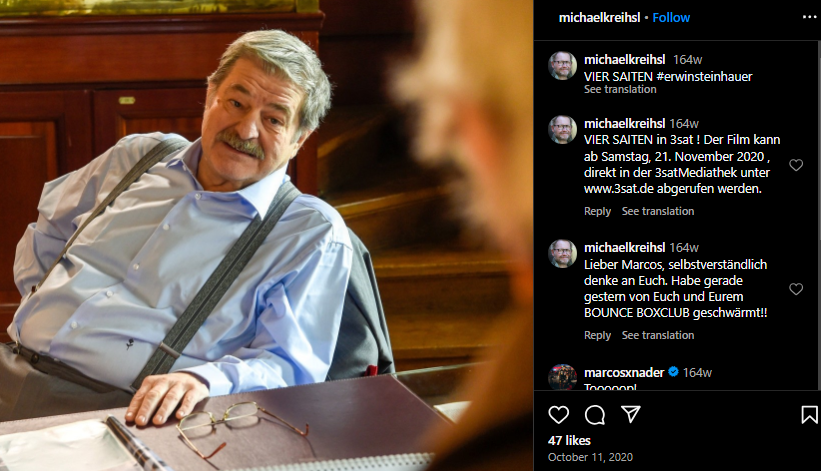Viewport: 821px width, 471px height.
Task: Click the post photo of the man
Action: tap(267, 236)
